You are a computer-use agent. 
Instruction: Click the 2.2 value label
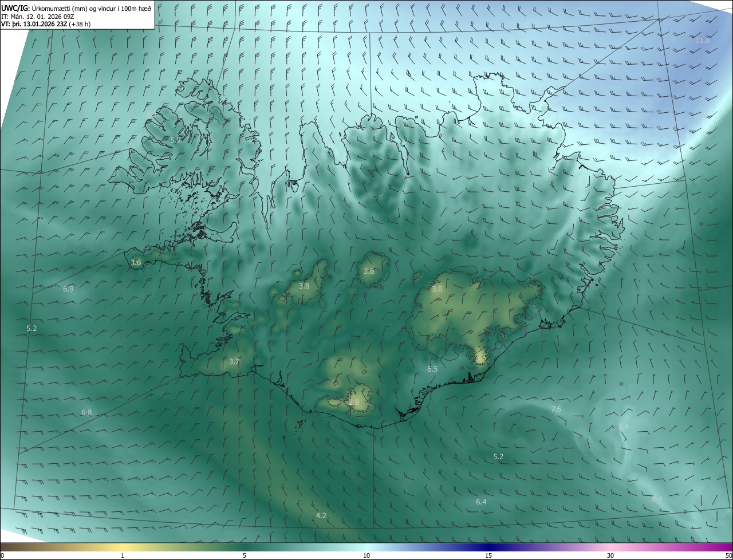481,359
